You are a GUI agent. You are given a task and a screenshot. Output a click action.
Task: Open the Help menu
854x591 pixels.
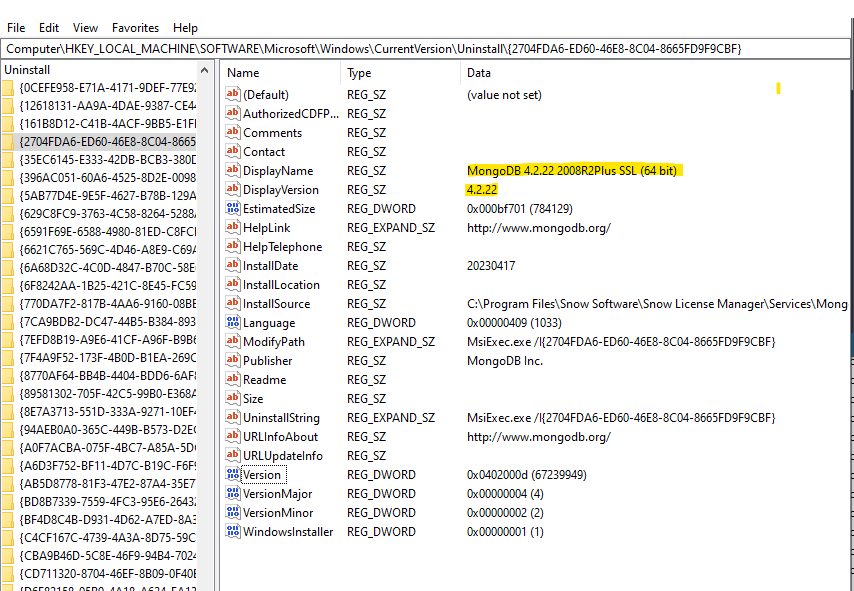(x=185, y=28)
